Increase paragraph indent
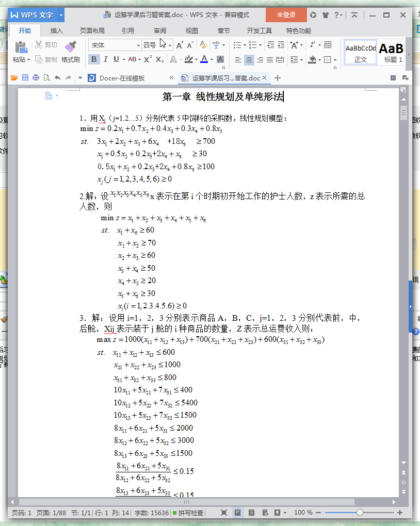Viewport: 420px width, 526px height. [x=281, y=45]
